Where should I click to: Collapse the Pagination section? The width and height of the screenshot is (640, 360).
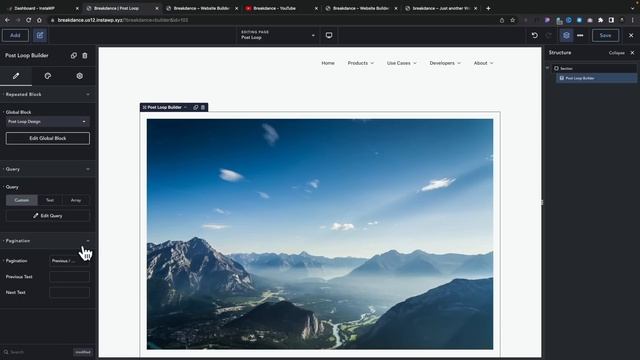coord(88,241)
